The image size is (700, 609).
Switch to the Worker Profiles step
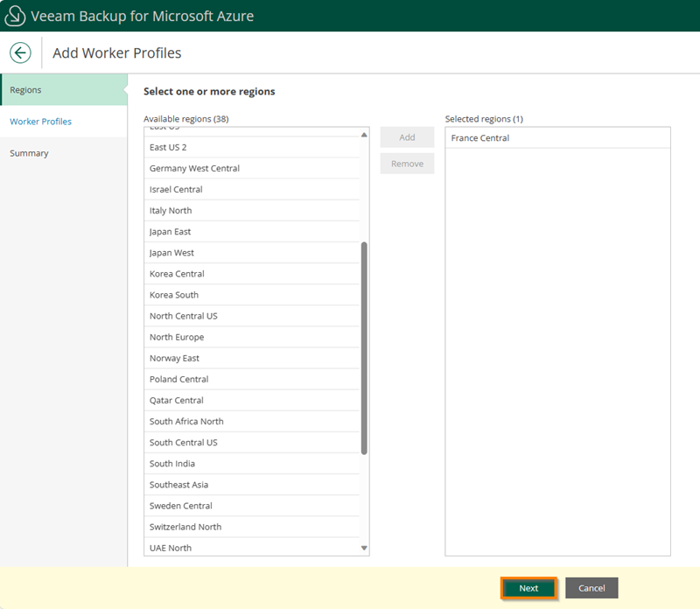click(x=41, y=122)
